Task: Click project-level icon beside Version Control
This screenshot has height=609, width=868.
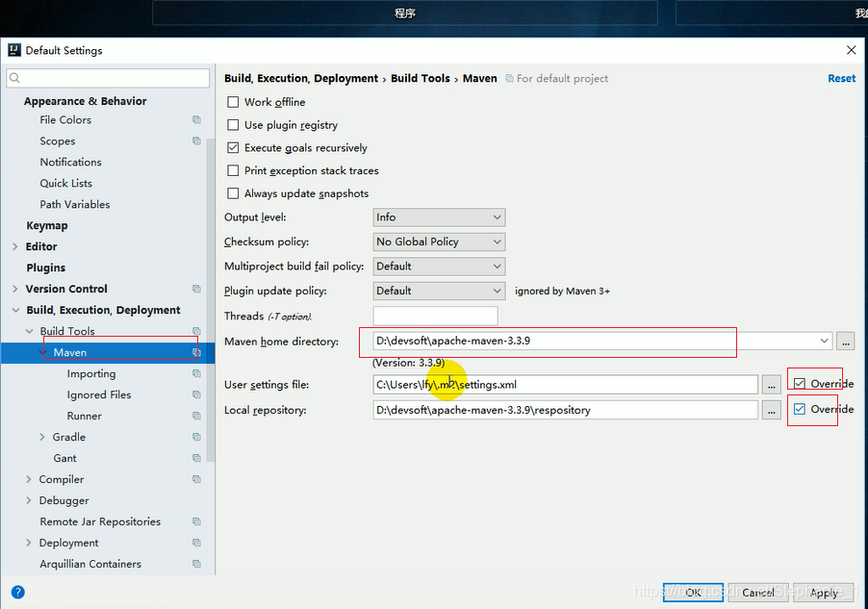Action: coord(196,289)
